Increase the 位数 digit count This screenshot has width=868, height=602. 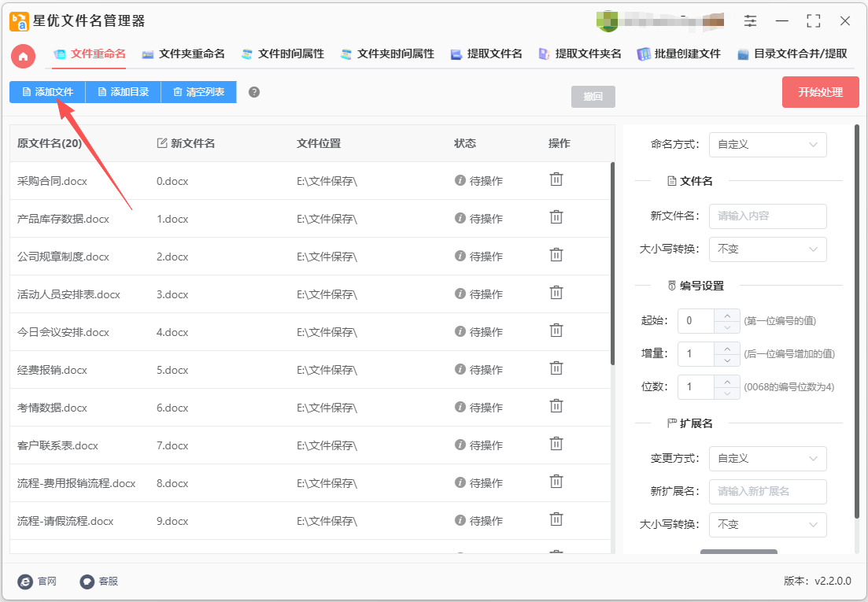point(727,381)
